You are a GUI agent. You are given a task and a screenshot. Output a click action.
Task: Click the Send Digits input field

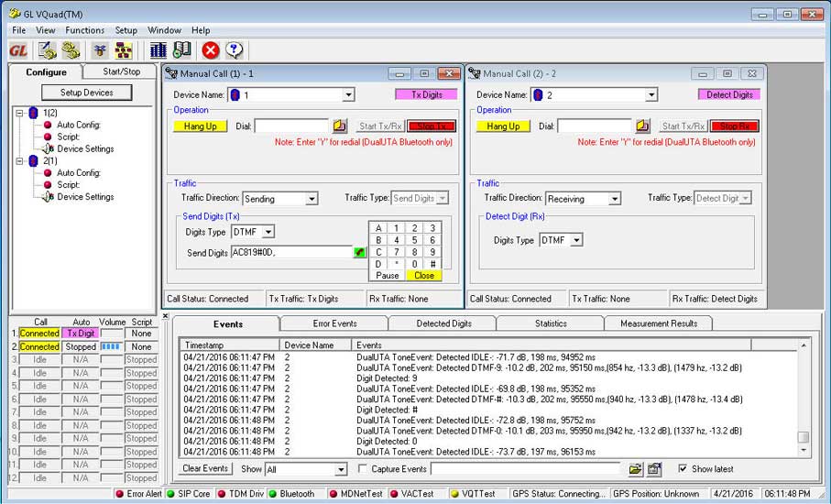pos(291,252)
